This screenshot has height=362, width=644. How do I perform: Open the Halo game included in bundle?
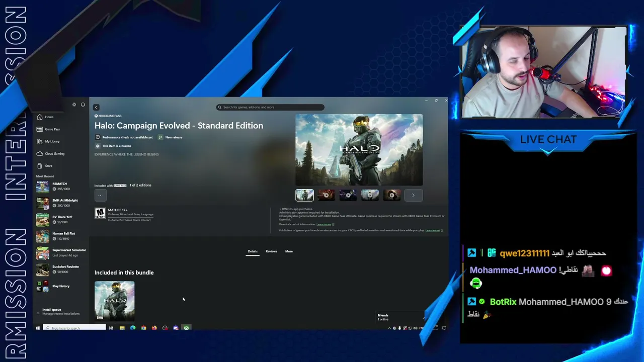115,301
